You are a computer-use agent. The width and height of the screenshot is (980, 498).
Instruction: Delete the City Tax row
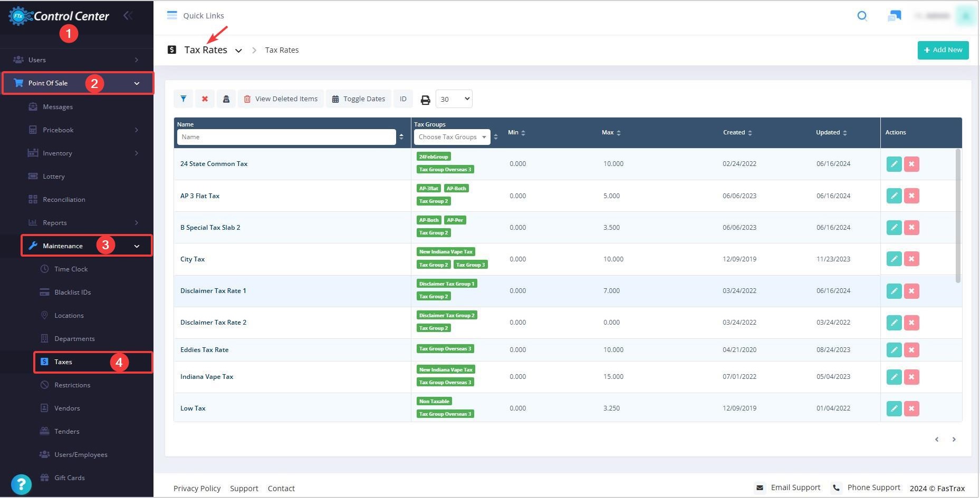pyautogui.click(x=911, y=259)
